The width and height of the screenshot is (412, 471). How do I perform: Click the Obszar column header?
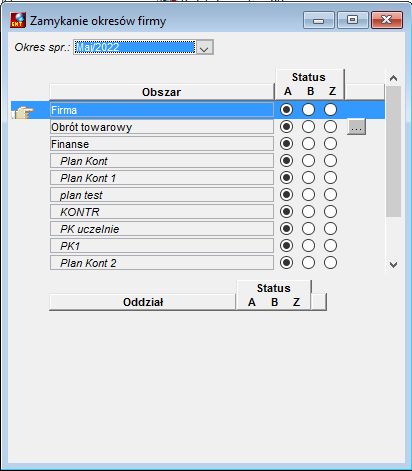coord(162,92)
